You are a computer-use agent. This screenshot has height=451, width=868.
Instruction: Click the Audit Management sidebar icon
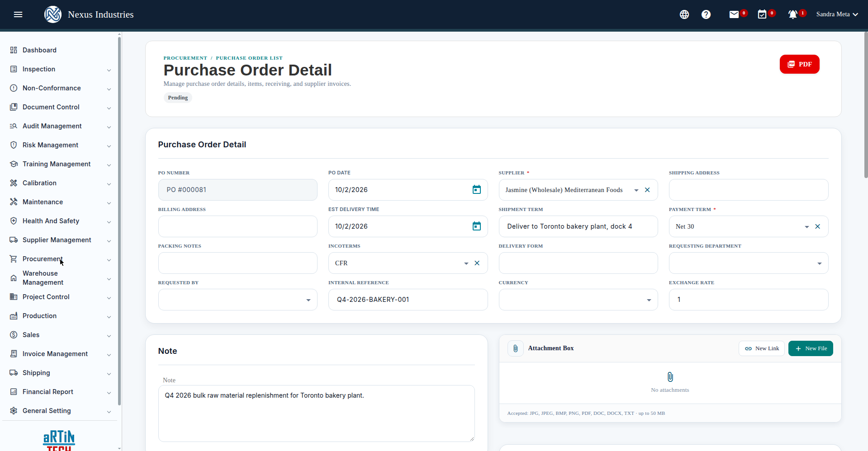pyautogui.click(x=14, y=126)
